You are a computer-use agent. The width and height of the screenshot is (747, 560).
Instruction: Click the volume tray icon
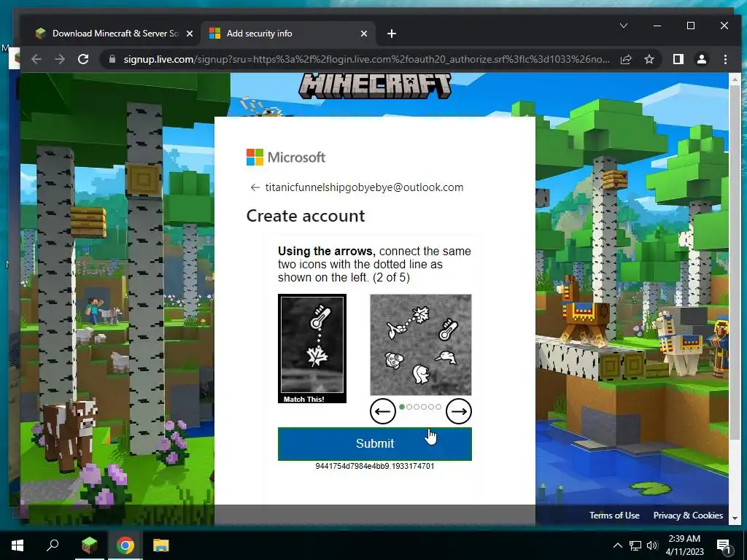(652, 545)
